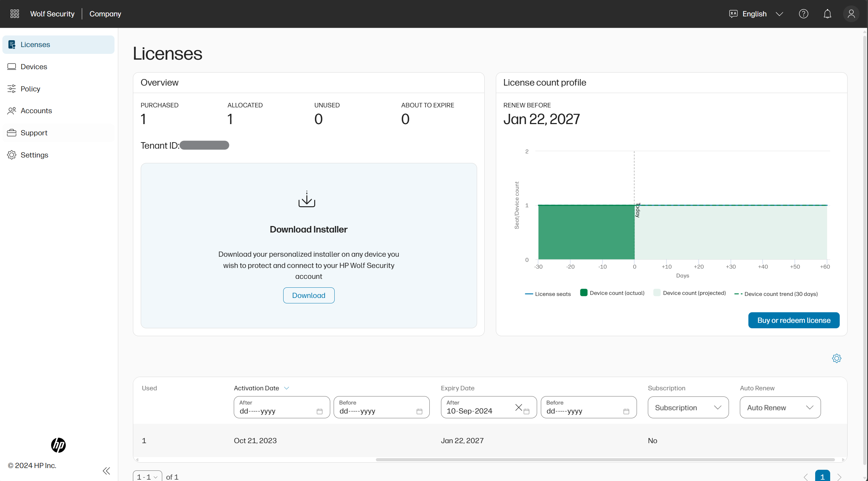Viewport: 868px width, 481px height.
Task: Open the Policy sidebar section
Action: (58, 89)
